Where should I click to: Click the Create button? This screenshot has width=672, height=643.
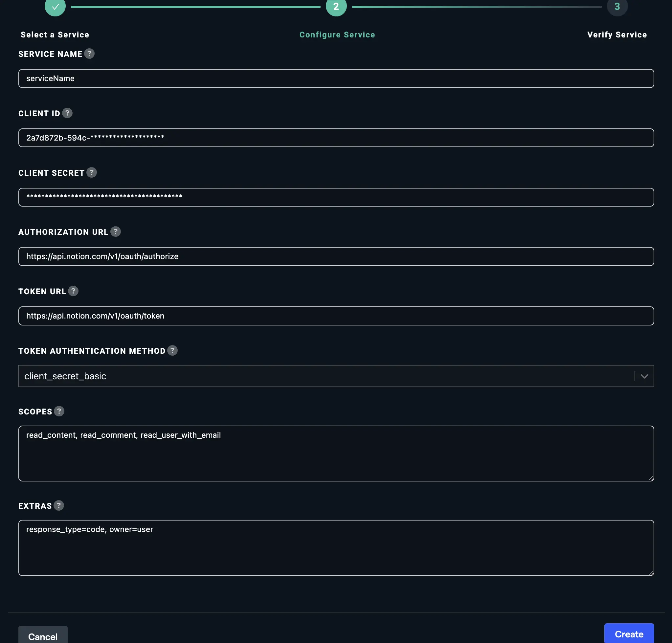[x=629, y=634]
